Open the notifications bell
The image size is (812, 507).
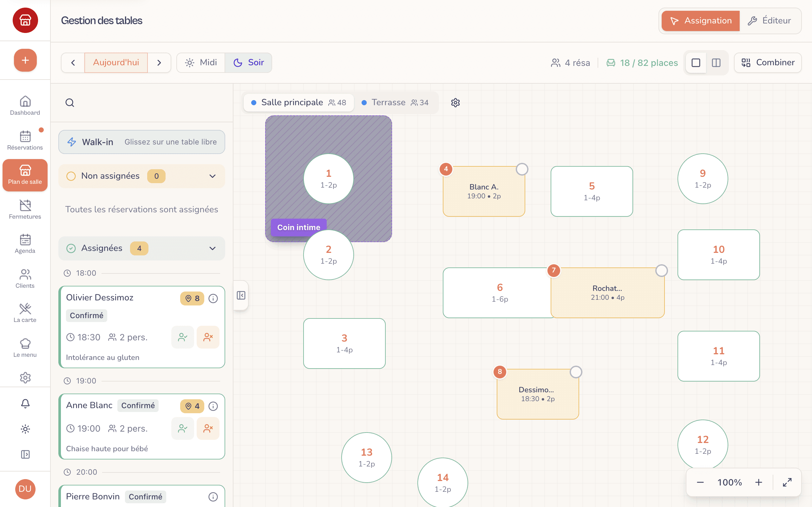click(x=25, y=403)
